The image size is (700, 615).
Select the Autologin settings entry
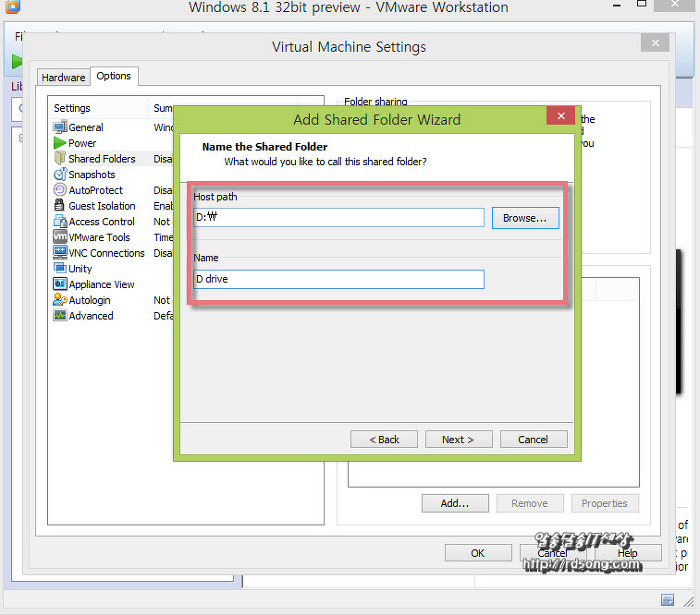pos(89,300)
